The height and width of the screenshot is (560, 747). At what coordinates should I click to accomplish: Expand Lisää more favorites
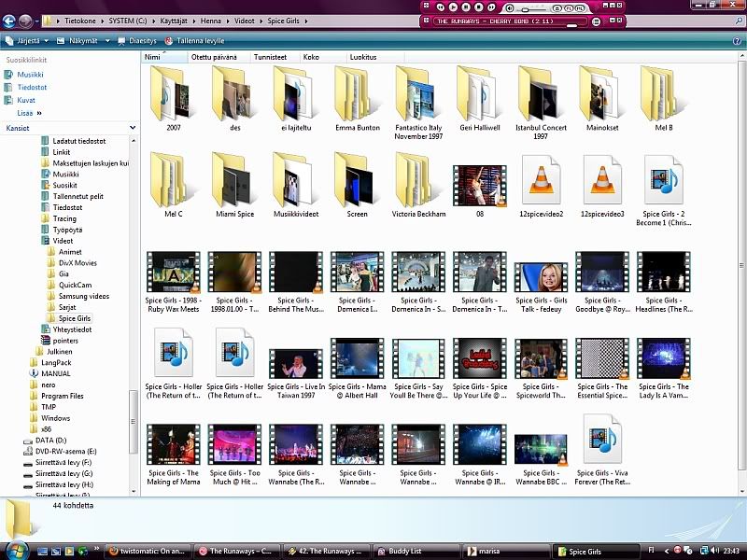click(29, 113)
